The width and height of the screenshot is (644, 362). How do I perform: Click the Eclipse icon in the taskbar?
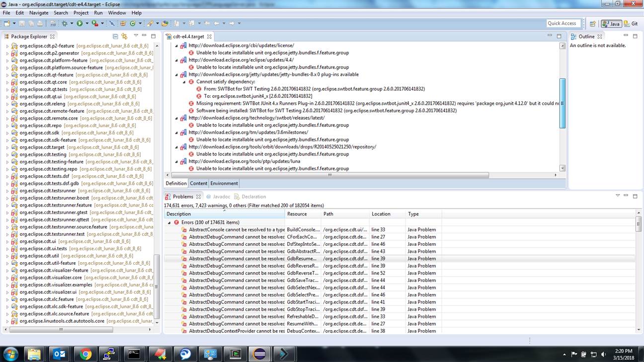coord(259,354)
